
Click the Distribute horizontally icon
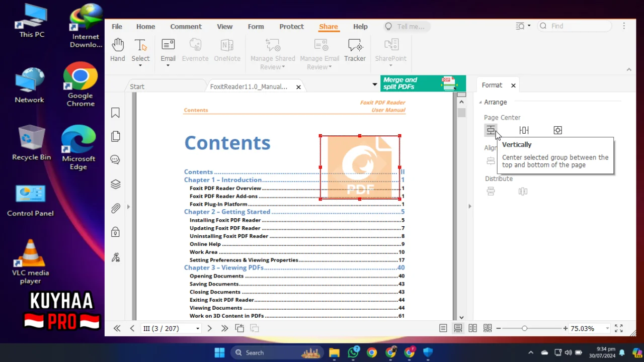click(x=523, y=191)
